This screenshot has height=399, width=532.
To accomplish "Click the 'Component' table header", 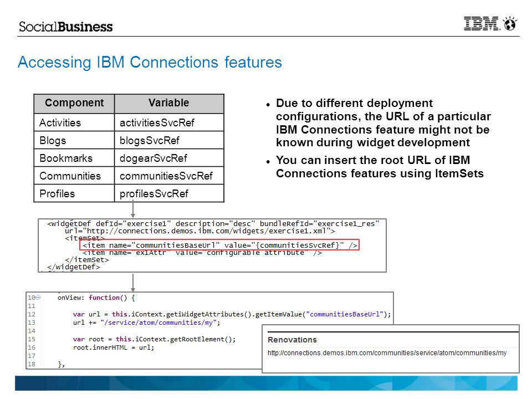I will pos(74,104).
